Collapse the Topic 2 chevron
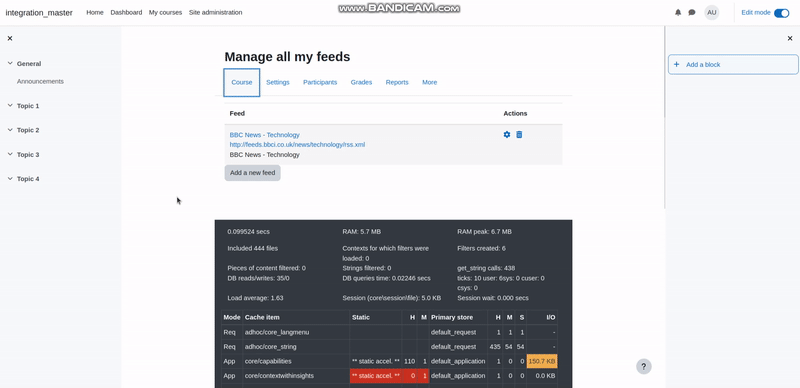The image size is (800, 388). tap(10, 130)
